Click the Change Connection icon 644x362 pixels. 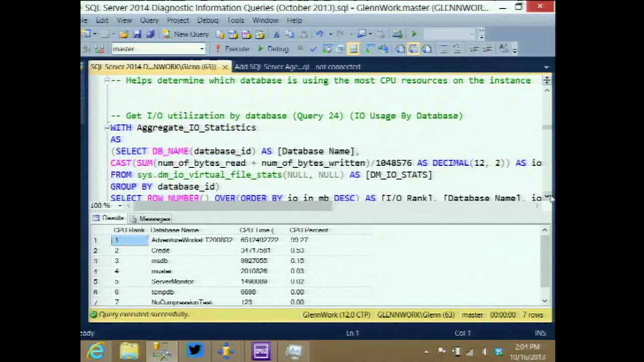coord(100,49)
